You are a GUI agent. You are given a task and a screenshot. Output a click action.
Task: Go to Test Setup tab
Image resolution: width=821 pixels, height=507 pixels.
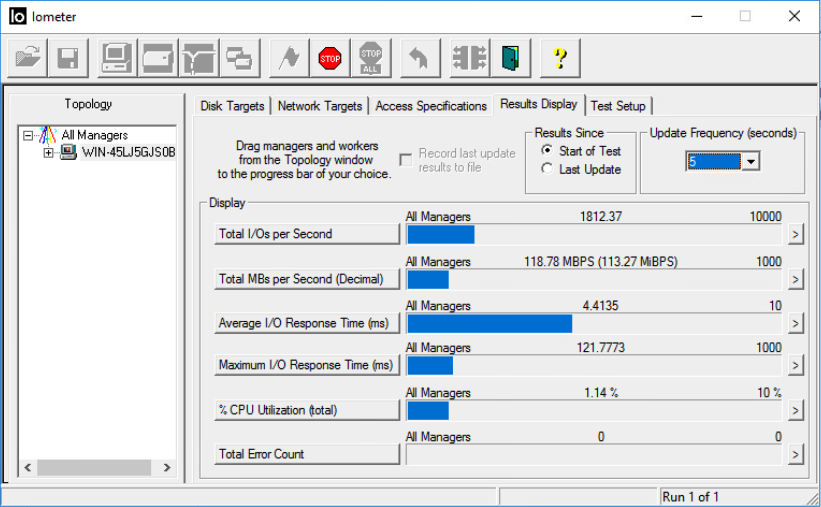[x=618, y=106]
